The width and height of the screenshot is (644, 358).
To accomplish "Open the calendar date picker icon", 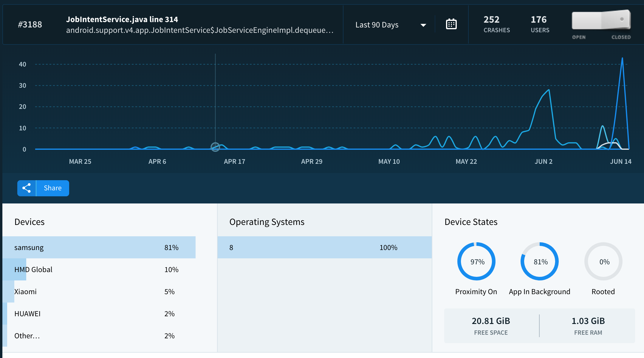I will pyautogui.click(x=451, y=24).
